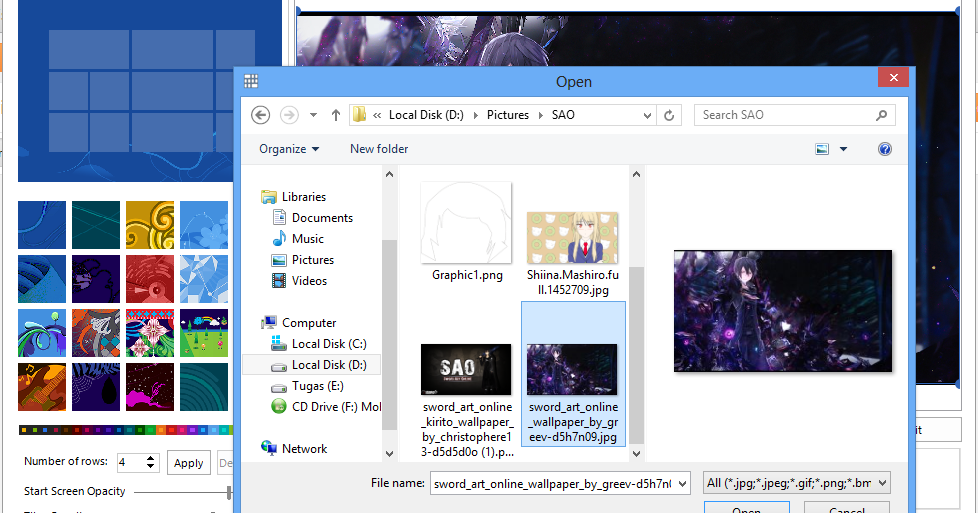Screen dimensions: 978x513
Task: Select the Shiina.Mashiro image file
Action: (573, 253)
